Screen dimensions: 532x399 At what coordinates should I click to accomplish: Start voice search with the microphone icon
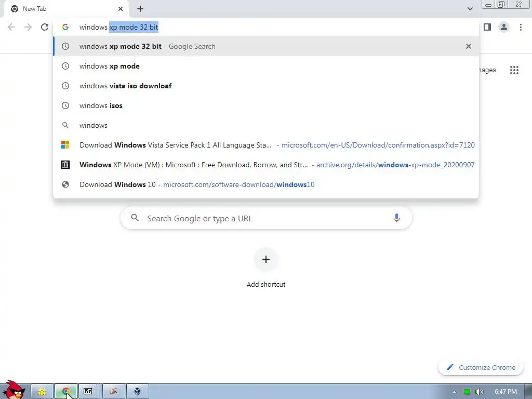click(396, 218)
